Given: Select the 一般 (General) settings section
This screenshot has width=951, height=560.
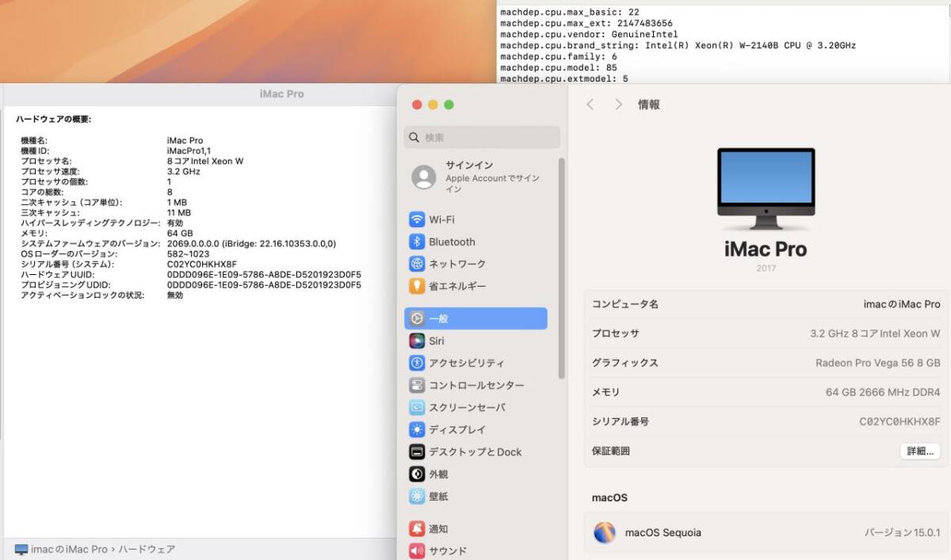Looking at the screenshot, I should tap(441, 318).
